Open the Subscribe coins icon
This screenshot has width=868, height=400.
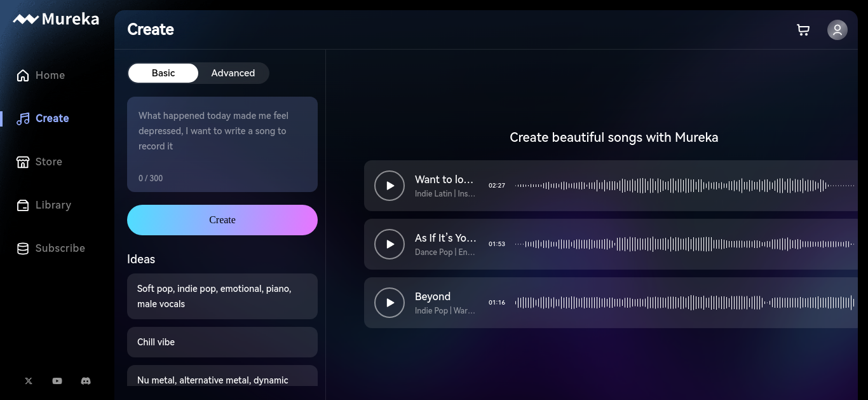coord(23,248)
